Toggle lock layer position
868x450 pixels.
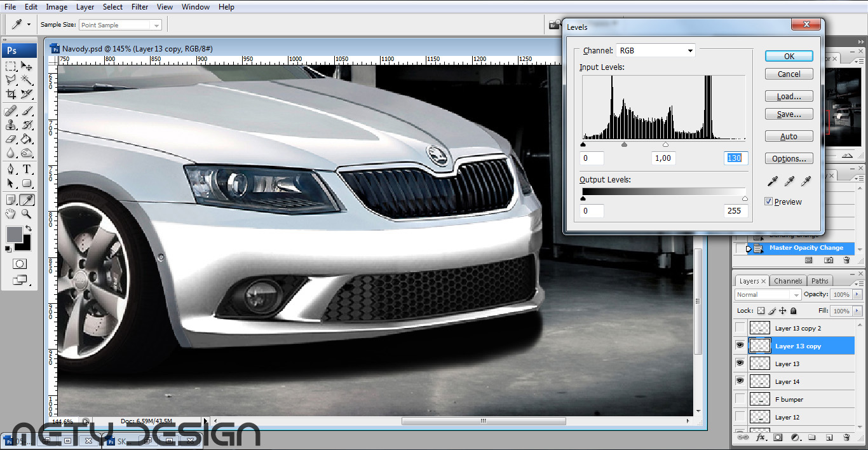(782, 311)
